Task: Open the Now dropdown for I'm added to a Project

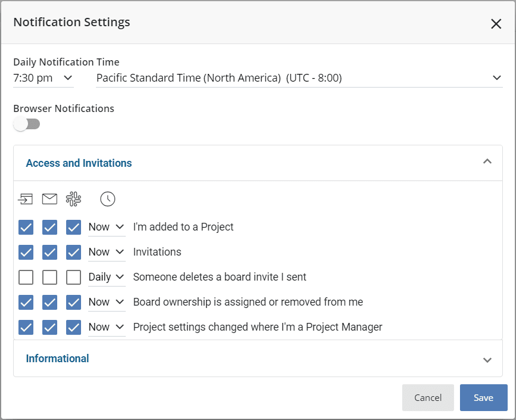Action: (x=106, y=227)
